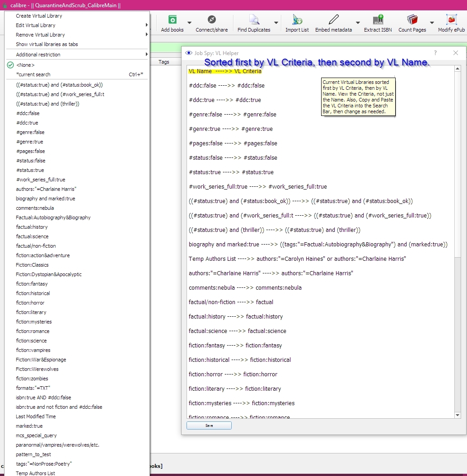Select the #ddc:false virtual library in menu

77,113
